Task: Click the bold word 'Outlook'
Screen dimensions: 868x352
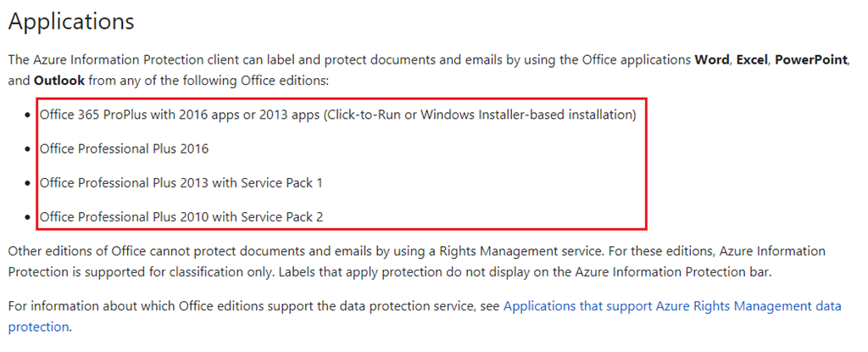Action: (x=59, y=81)
